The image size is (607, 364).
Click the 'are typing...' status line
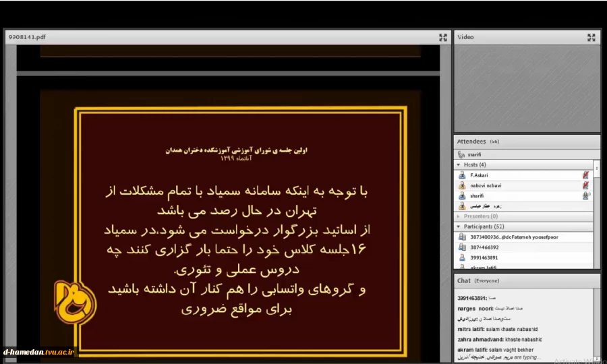pyautogui.click(x=499, y=357)
